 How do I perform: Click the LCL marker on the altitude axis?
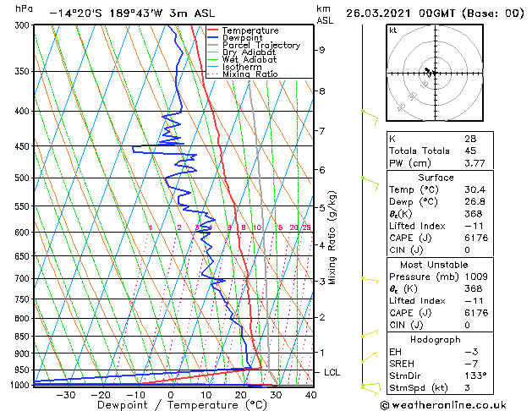pyautogui.click(x=332, y=372)
